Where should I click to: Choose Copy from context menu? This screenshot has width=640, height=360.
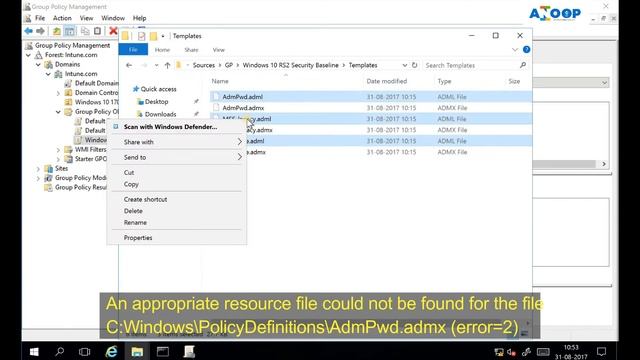[x=177, y=184]
